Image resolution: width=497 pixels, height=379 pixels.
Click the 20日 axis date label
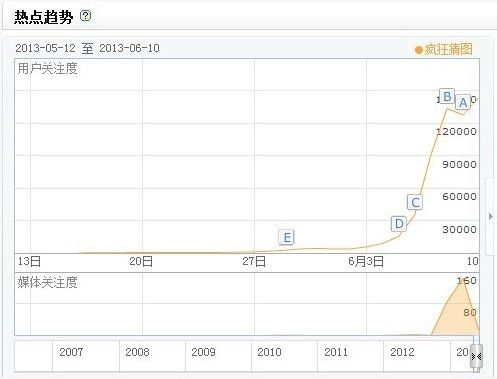click(x=141, y=261)
